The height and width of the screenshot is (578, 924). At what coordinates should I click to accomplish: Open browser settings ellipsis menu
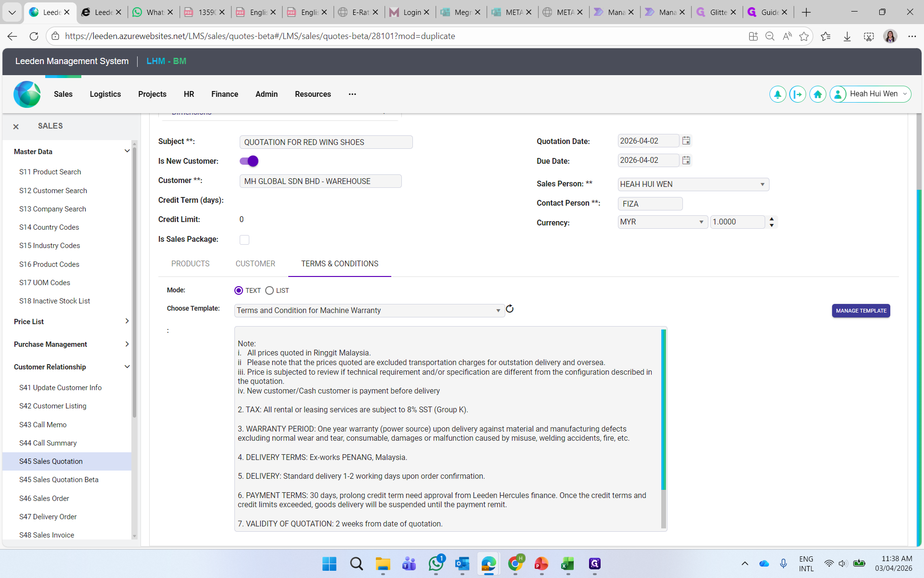click(912, 36)
